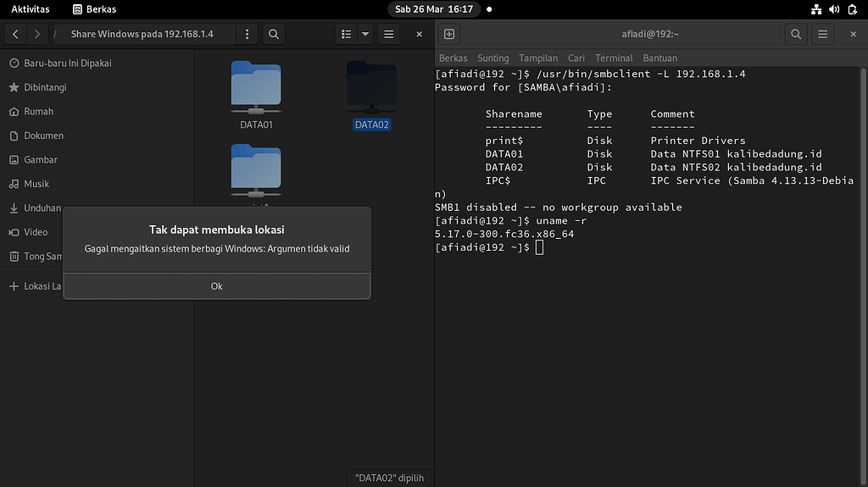Open the Berkas menu in Terminal
Screen dimensions: 868x487
pyautogui.click(x=453, y=58)
